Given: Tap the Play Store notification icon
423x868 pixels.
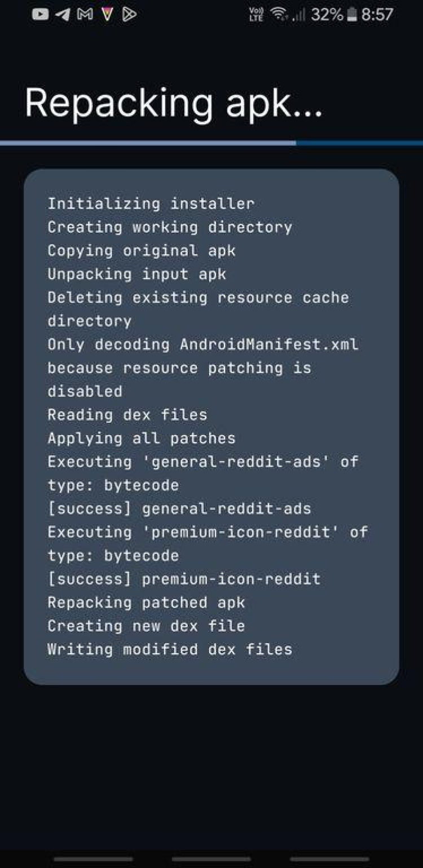Looking at the screenshot, I should point(129,15).
